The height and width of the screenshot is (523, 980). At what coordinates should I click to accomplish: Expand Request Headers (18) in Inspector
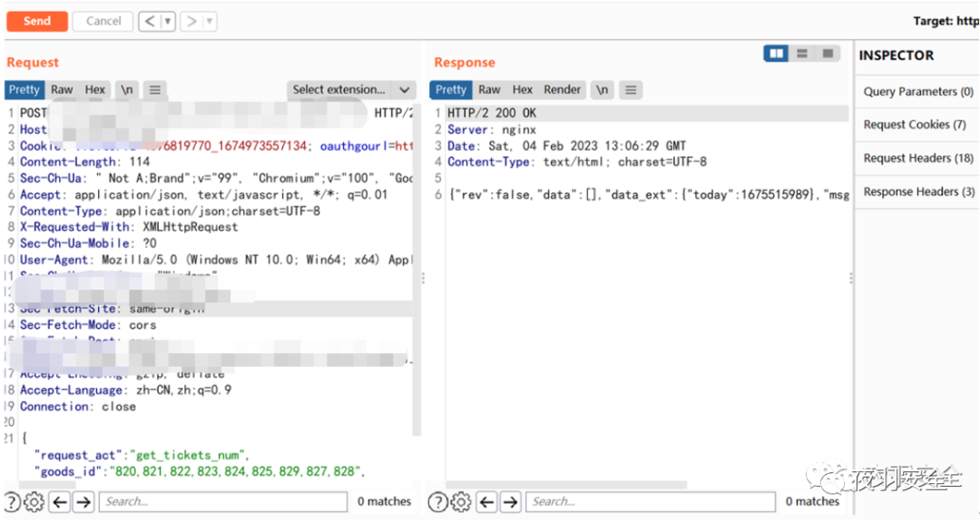(x=918, y=158)
